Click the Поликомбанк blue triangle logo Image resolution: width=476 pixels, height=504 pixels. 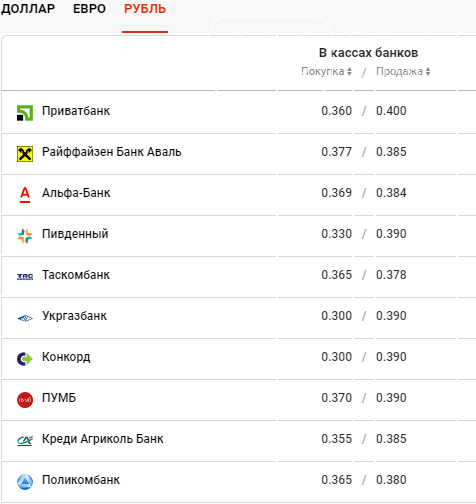(25, 482)
